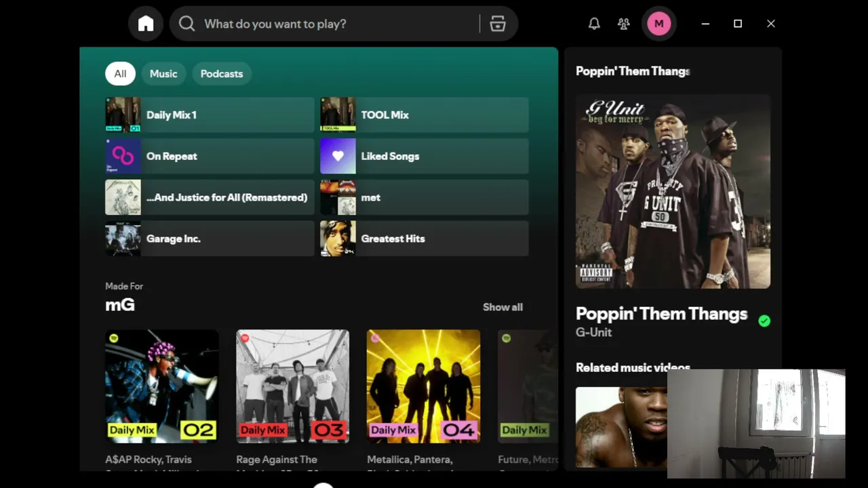Minimize the Spotify window
This screenshot has height=488, width=868.
[x=705, y=24]
